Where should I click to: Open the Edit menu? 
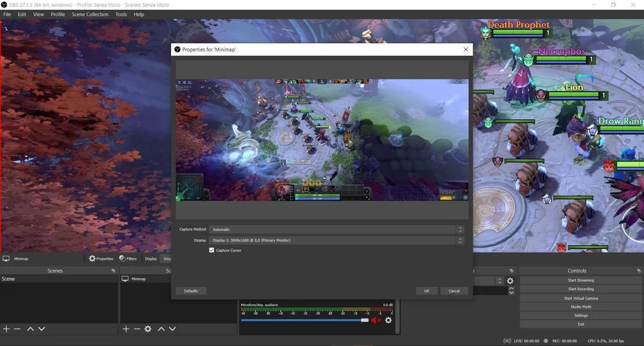click(x=22, y=14)
